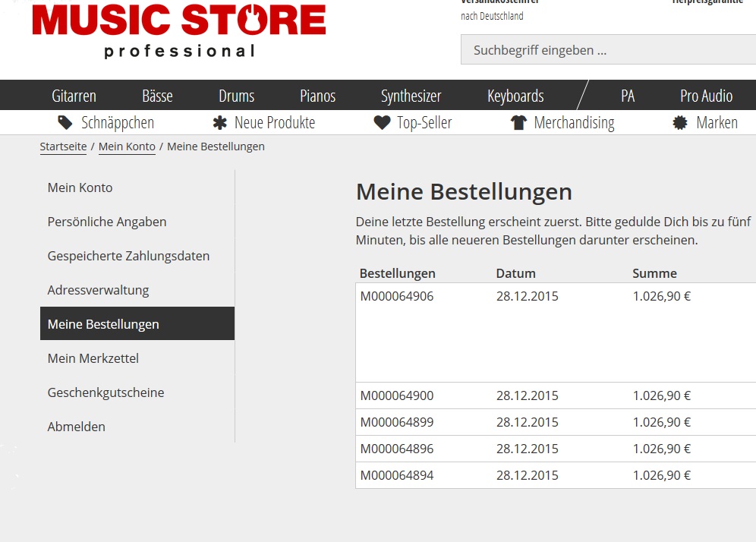
Task: Click the Marken badge icon
Action: [680, 123]
